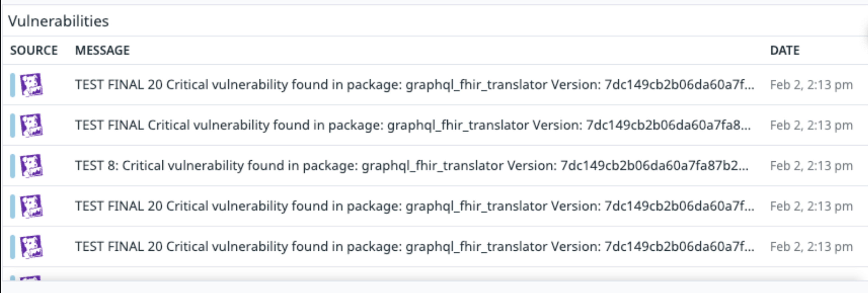Open the fourth row's TEST FINAL 20 message
The height and width of the screenshot is (293, 868).
pyautogui.click(x=415, y=206)
